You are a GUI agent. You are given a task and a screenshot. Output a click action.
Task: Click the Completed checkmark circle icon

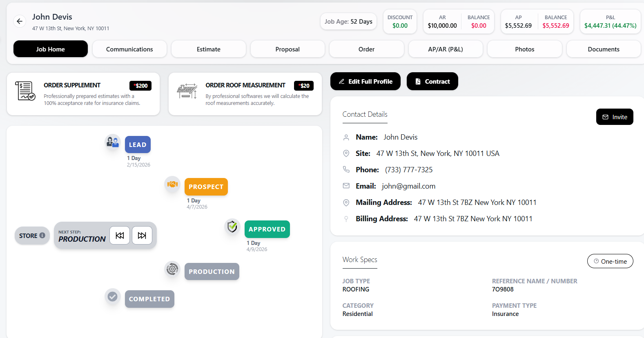112,296
